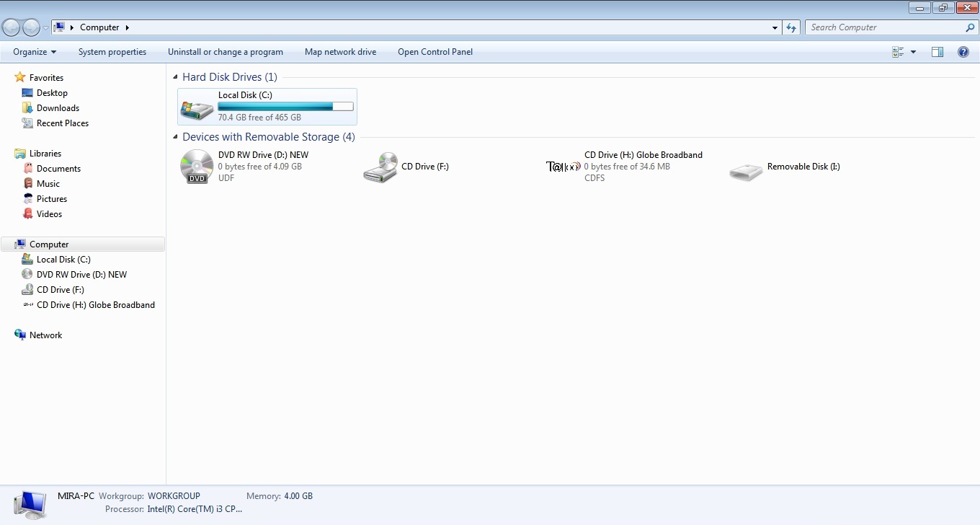The image size is (980, 525).
Task: Expand the arrow after Computer in address bar
Action: [128, 27]
